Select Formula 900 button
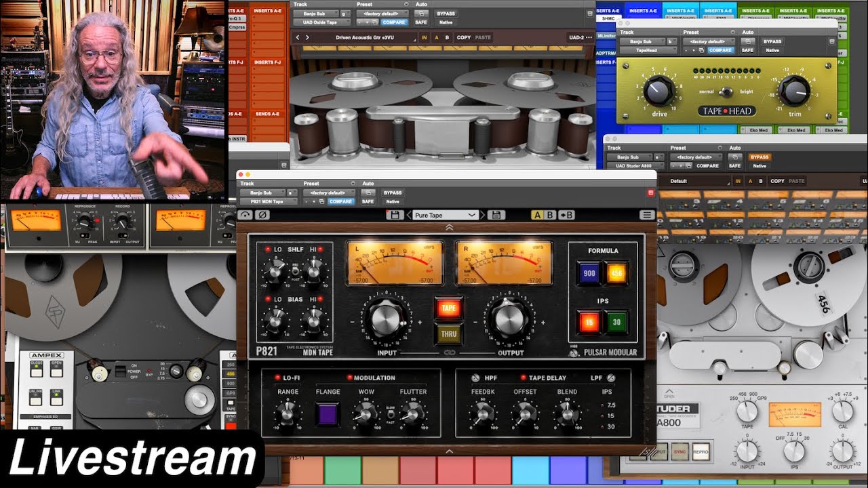 (x=589, y=273)
